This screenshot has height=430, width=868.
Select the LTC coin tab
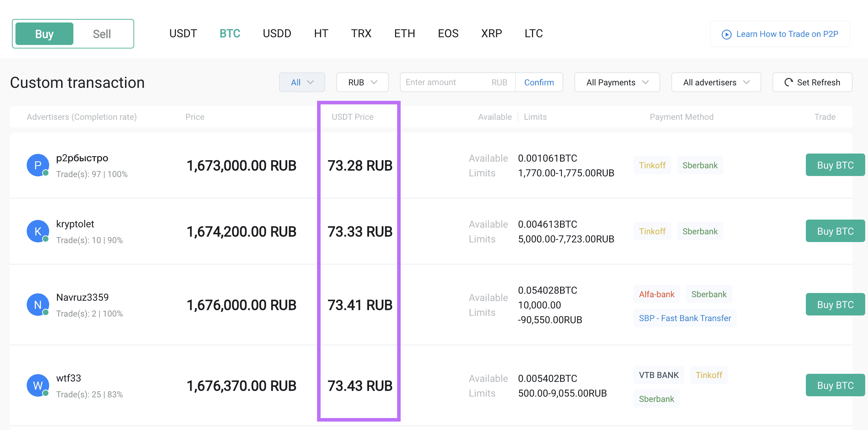coord(534,33)
